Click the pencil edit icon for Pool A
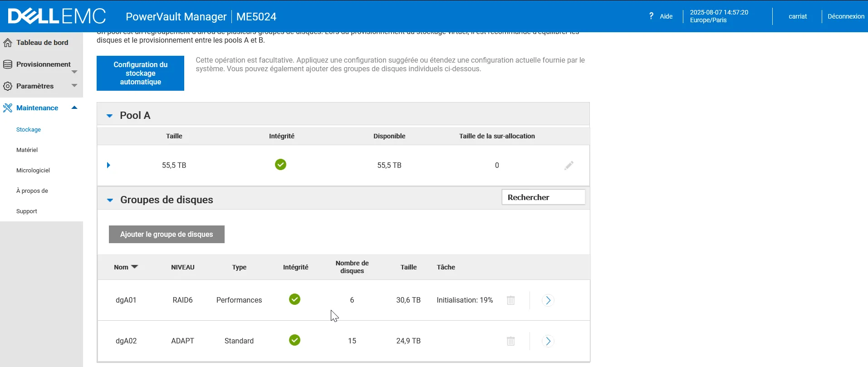This screenshot has height=367, width=868. point(569,166)
